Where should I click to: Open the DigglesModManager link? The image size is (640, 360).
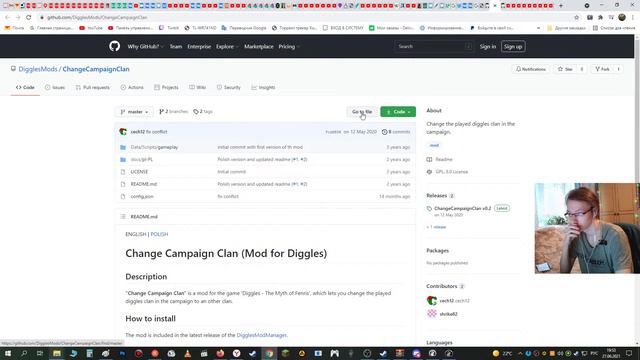click(262, 335)
